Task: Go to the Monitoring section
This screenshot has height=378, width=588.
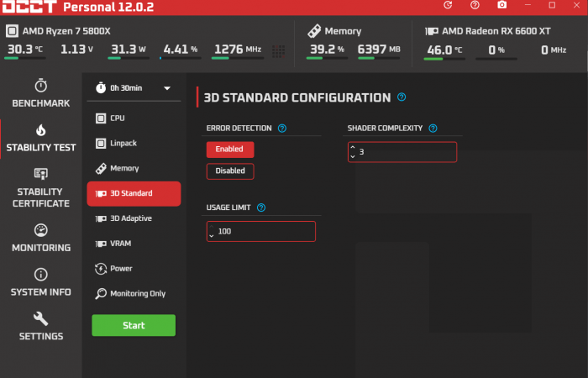Action: coord(41,238)
